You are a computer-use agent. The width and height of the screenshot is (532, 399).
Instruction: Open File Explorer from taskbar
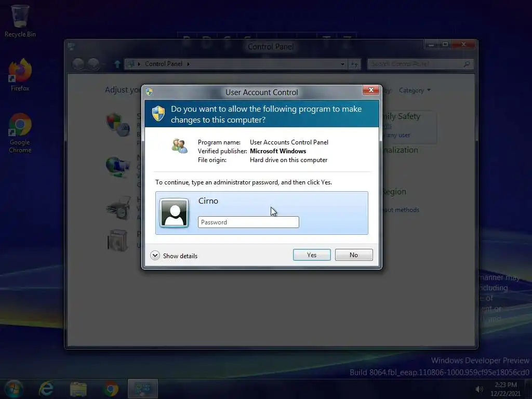(x=78, y=389)
